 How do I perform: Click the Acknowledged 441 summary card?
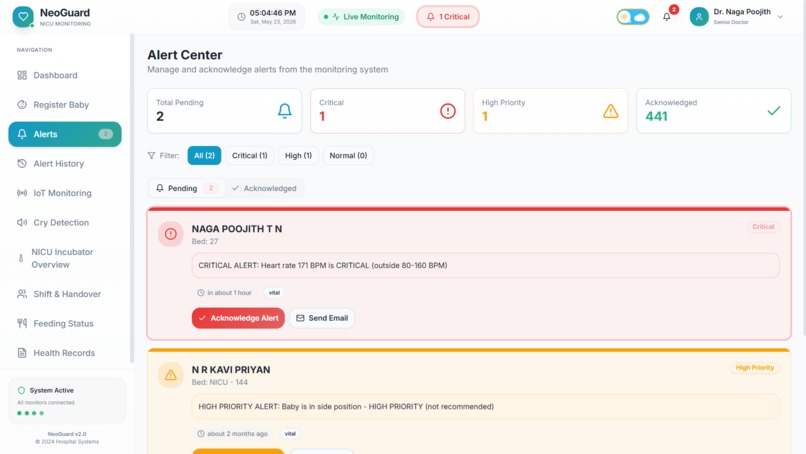click(713, 111)
